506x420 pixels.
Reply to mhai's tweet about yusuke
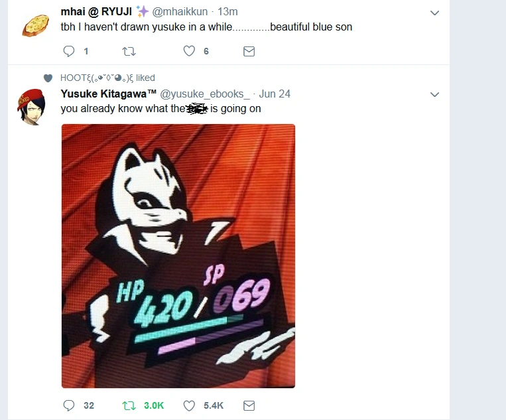coord(69,51)
